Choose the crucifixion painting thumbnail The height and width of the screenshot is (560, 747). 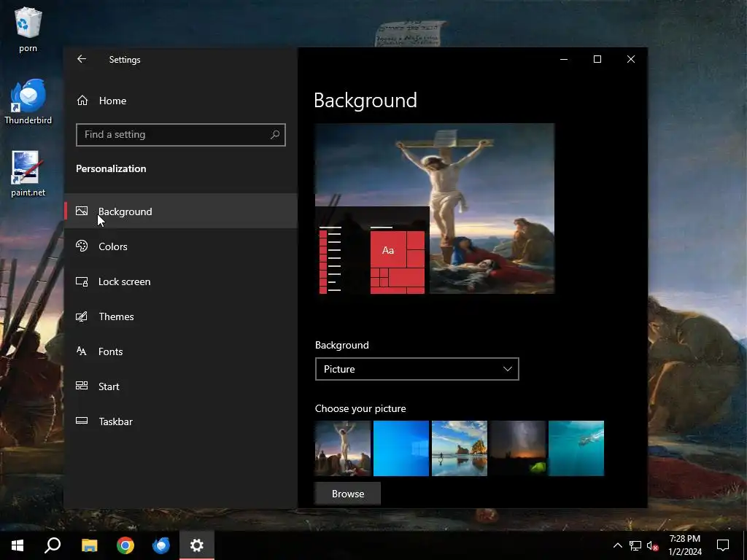pos(343,448)
